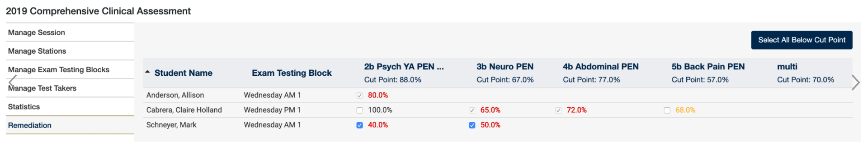The height and width of the screenshot is (165, 868).
Task: Click the left chevron arrow near Manage Test Takers
Action: (13, 82)
